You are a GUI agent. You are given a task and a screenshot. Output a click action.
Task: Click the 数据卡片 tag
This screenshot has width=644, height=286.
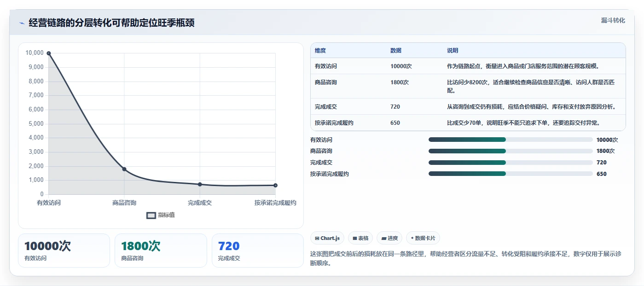[x=423, y=238]
